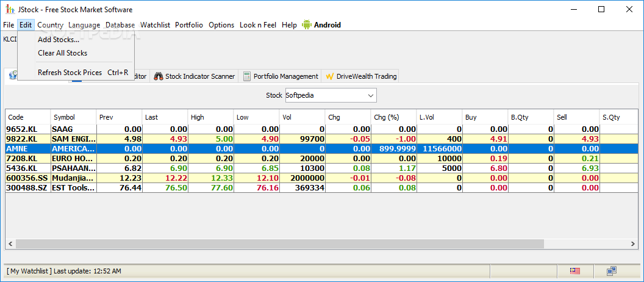Image resolution: width=644 pixels, height=282 pixels.
Task: Open the Watchlist menu
Action: click(x=156, y=24)
